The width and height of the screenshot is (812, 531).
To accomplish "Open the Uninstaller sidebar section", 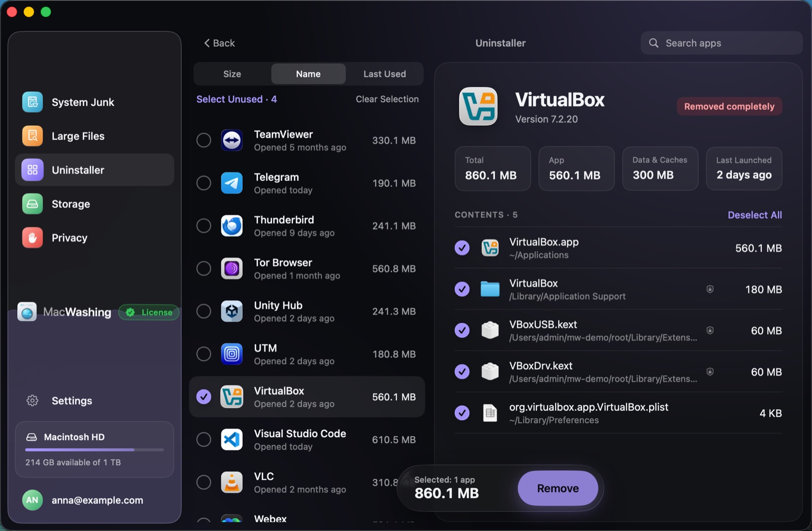I will coord(94,170).
